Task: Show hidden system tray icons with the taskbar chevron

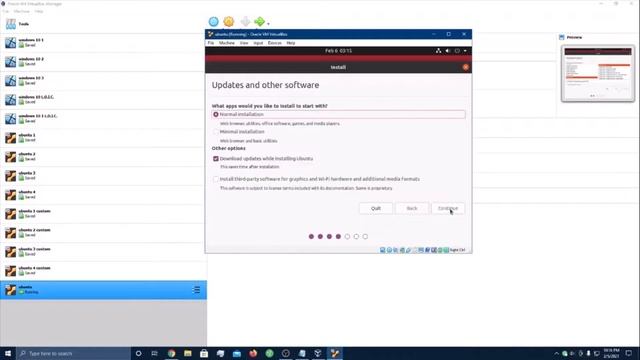Action: click(556, 353)
